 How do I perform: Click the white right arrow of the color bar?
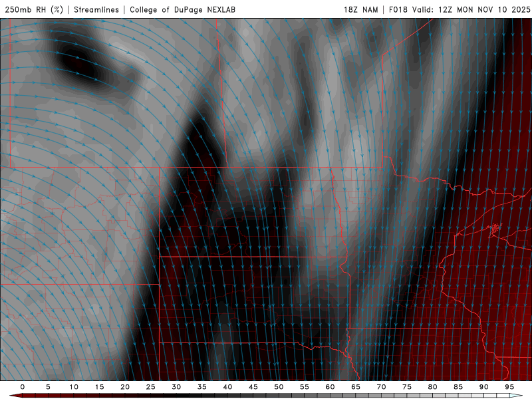click(516, 396)
